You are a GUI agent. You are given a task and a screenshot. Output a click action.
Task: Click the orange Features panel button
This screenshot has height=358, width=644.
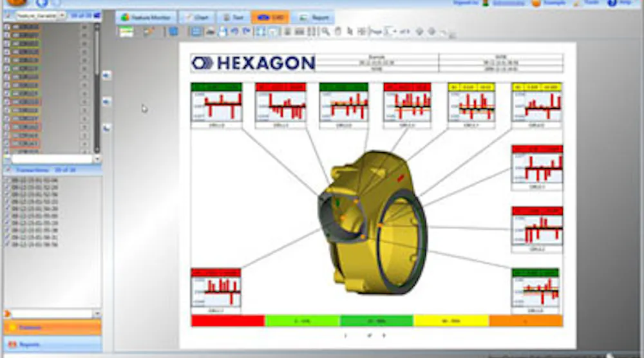52,328
